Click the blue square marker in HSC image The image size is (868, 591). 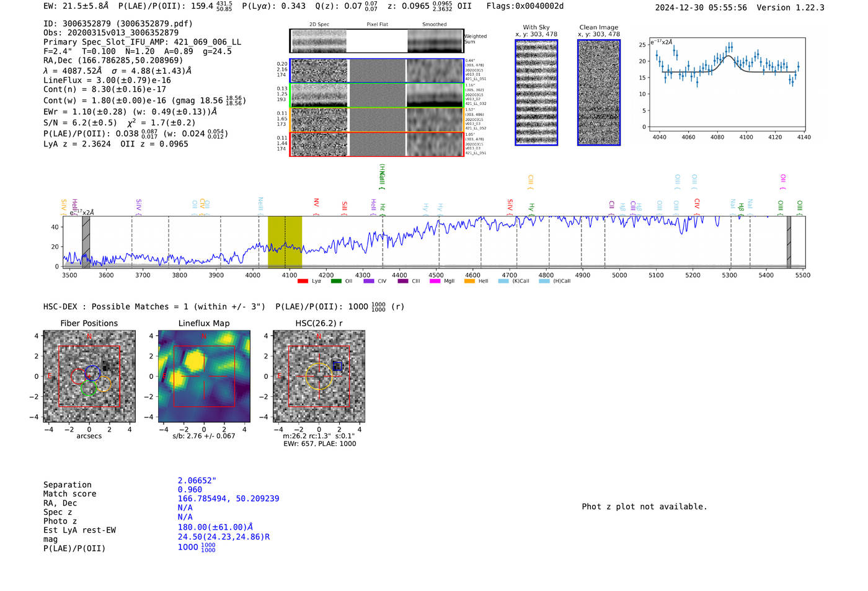pos(337,367)
